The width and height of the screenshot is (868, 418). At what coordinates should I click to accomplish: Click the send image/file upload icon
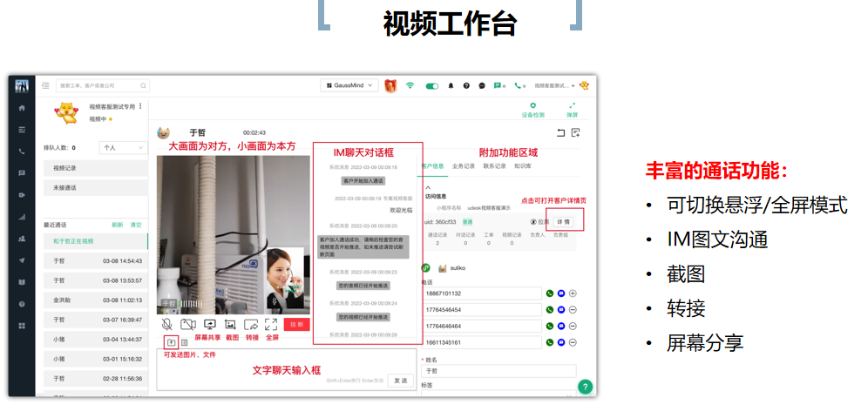point(171,342)
